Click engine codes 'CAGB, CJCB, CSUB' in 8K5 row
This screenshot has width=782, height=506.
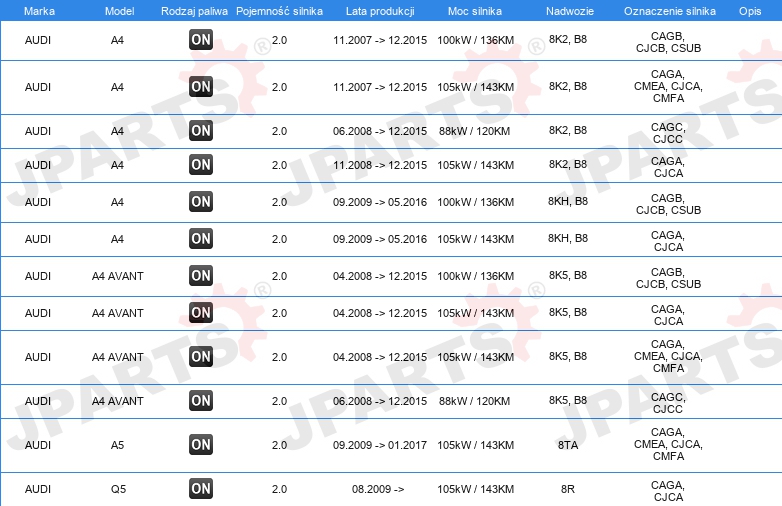668,278
